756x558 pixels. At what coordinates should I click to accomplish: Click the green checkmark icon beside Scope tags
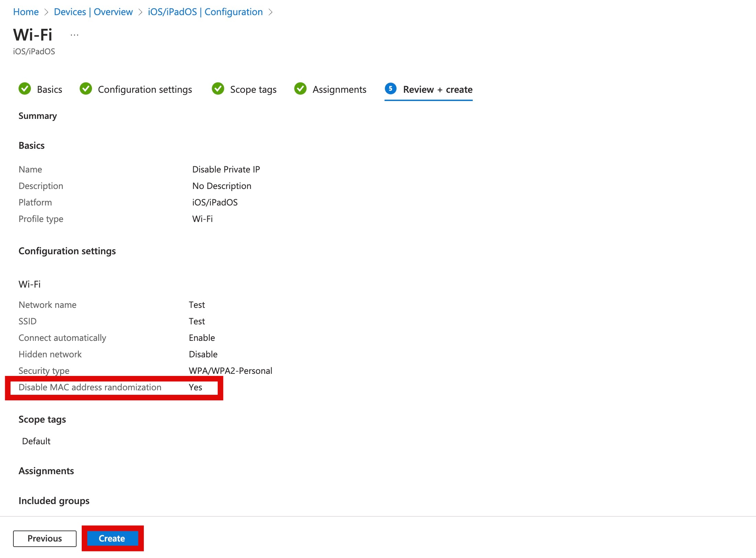(x=218, y=89)
